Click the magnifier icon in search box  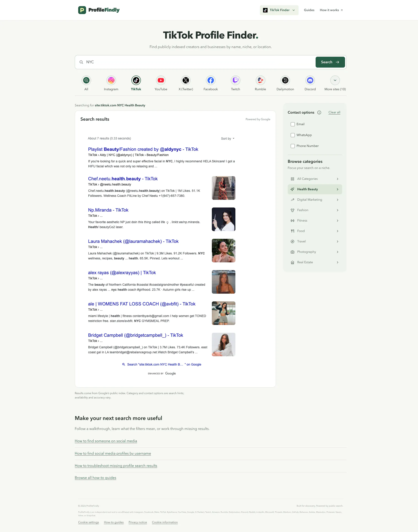(x=81, y=62)
